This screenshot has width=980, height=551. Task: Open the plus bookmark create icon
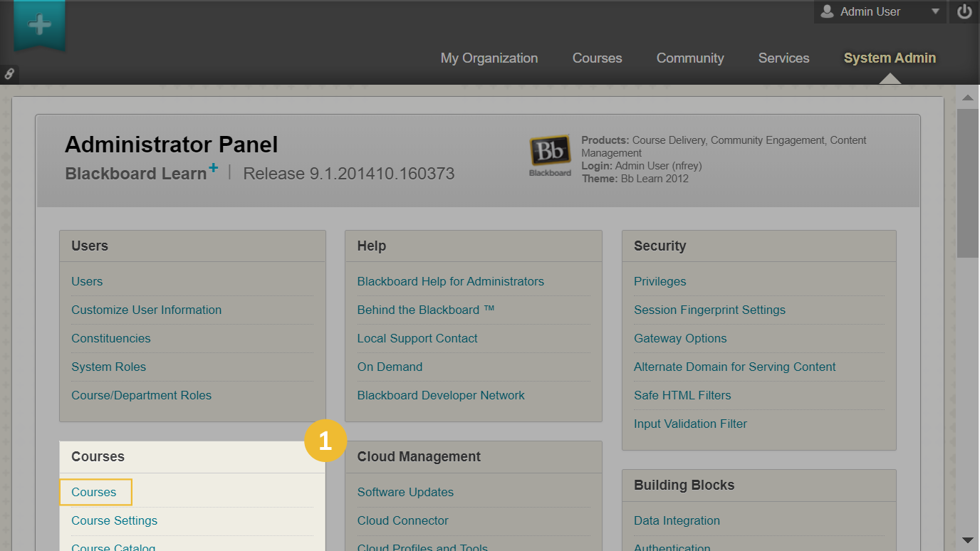[39, 25]
